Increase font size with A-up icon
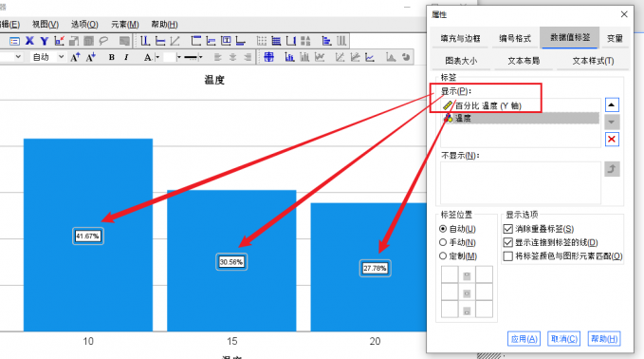This screenshot has width=644, height=359. [x=75, y=57]
